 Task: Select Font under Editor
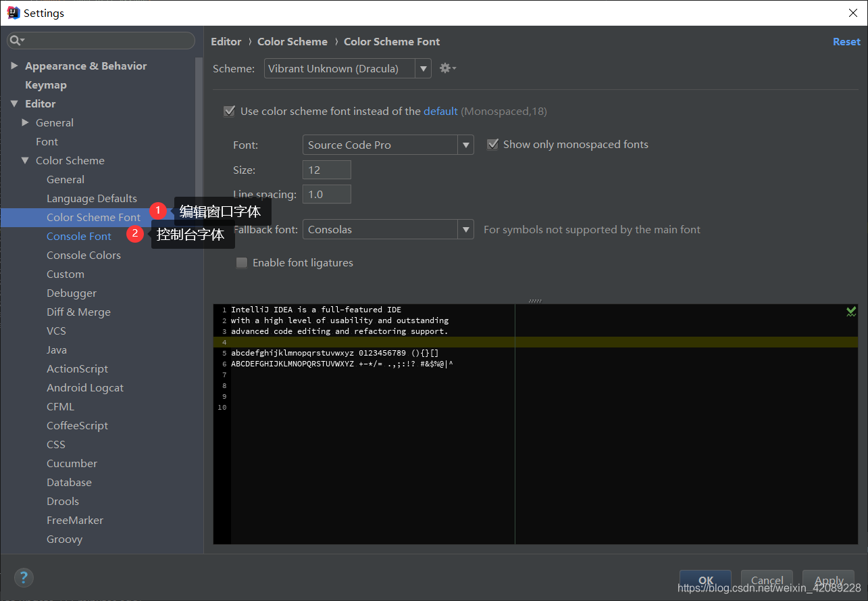pos(47,141)
